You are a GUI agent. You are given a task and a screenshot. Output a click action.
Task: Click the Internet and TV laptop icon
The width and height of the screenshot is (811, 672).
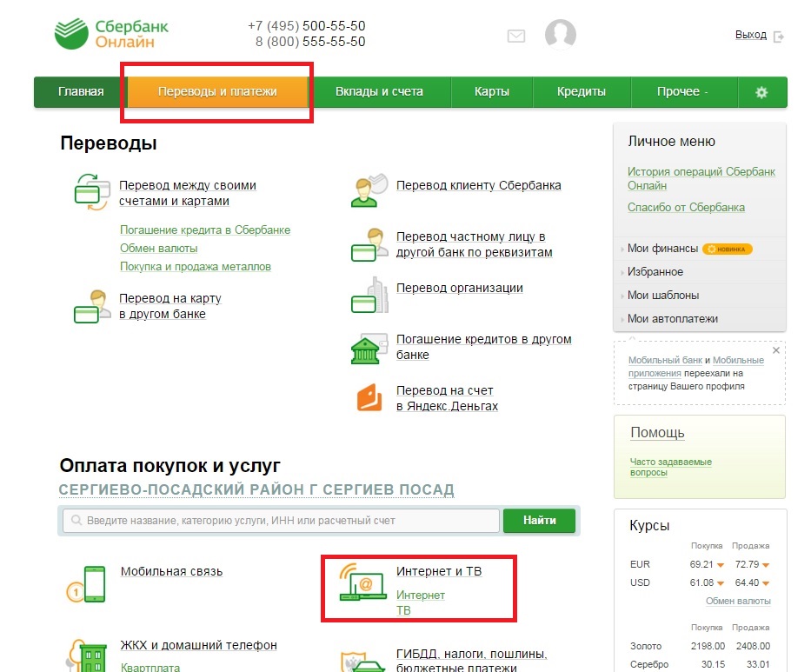tap(362, 582)
